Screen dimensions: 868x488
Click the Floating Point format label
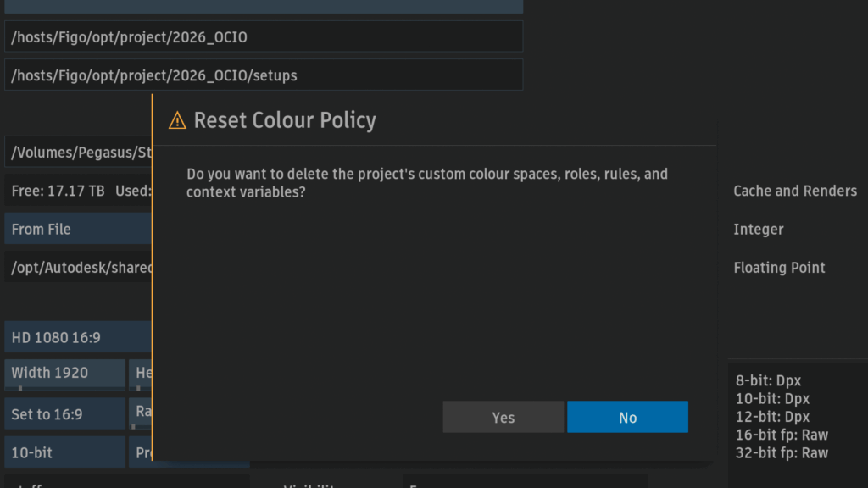779,268
